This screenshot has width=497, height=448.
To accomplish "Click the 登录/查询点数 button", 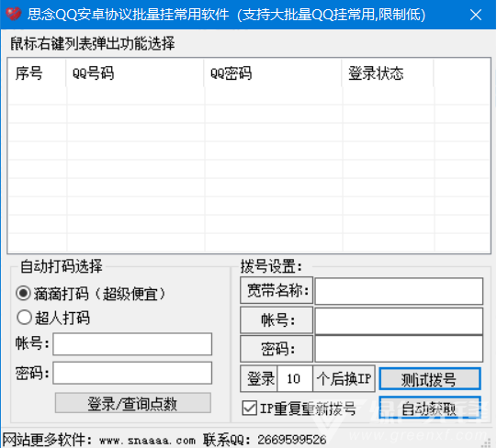I will [x=133, y=403].
